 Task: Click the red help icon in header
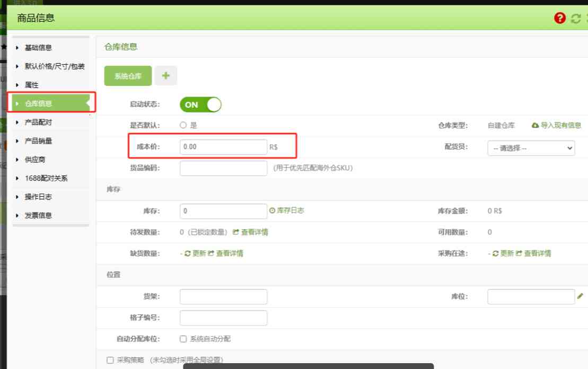click(560, 17)
